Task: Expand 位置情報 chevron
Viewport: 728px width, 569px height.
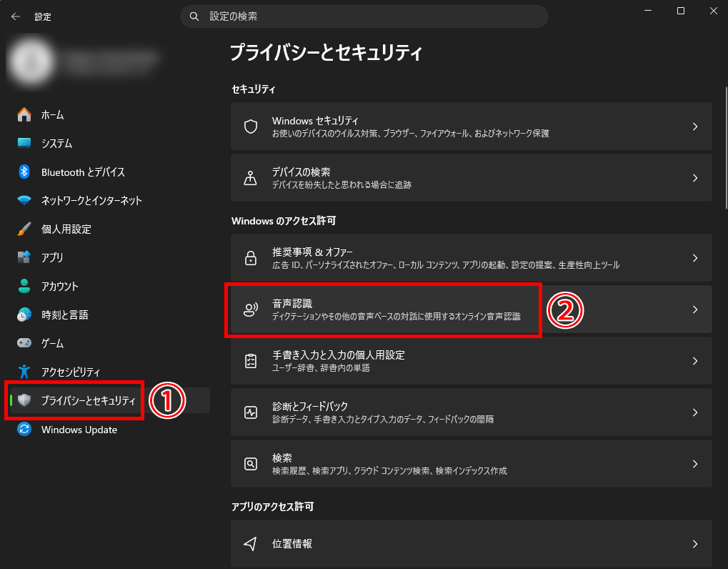Action: click(x=695, y=543)
